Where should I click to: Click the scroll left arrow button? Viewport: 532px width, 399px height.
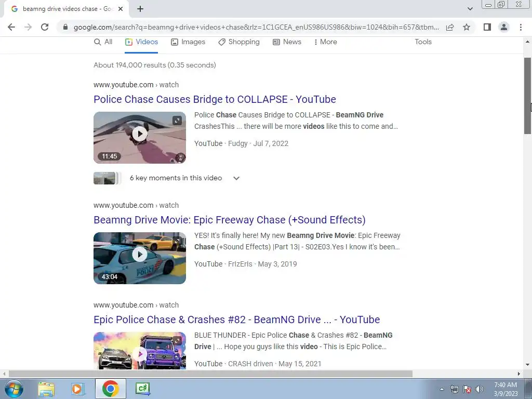point(4,374)
